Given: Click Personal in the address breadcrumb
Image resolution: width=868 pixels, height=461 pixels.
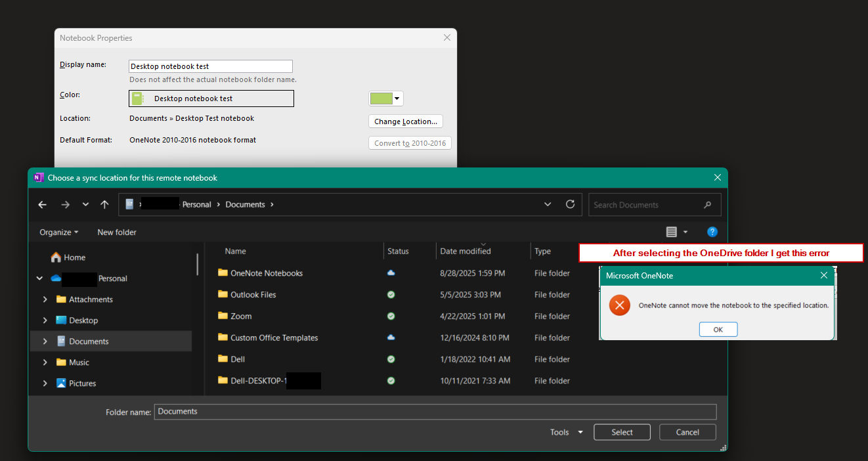Looking at the screenshot, I should click(x=197, y=205).
